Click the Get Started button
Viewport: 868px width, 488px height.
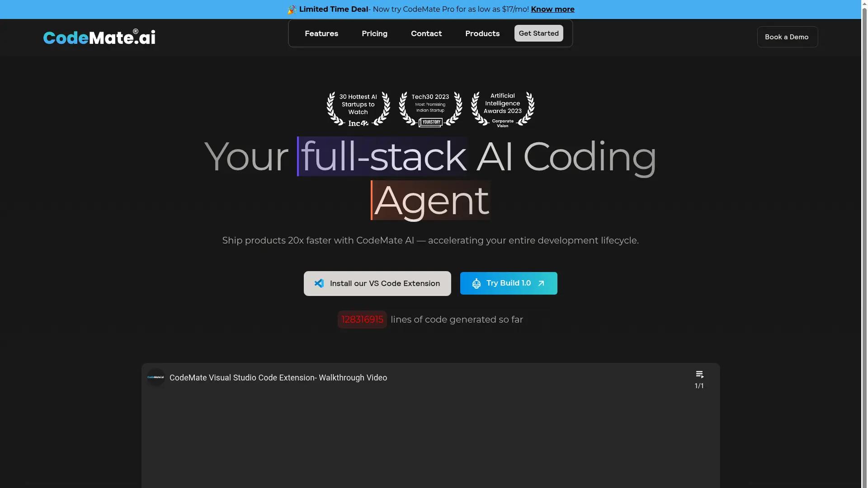tap(538, 33)
